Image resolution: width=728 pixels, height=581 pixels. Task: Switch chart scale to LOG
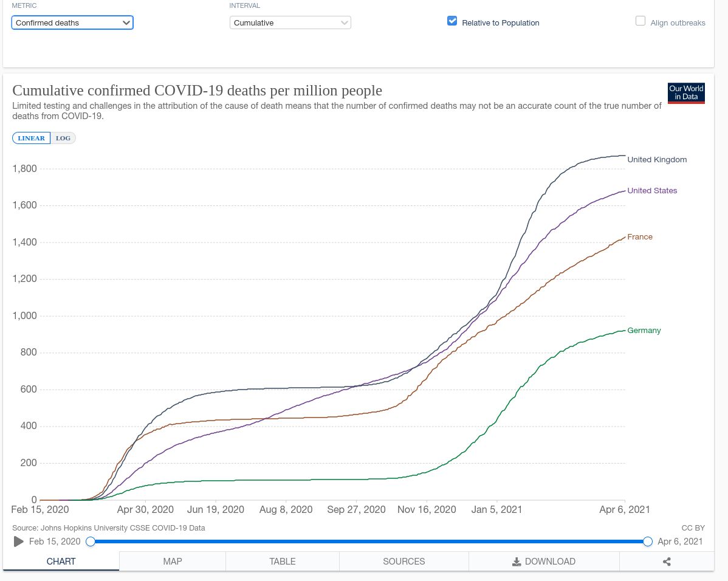pyautogui.click(x=63, y=138)
